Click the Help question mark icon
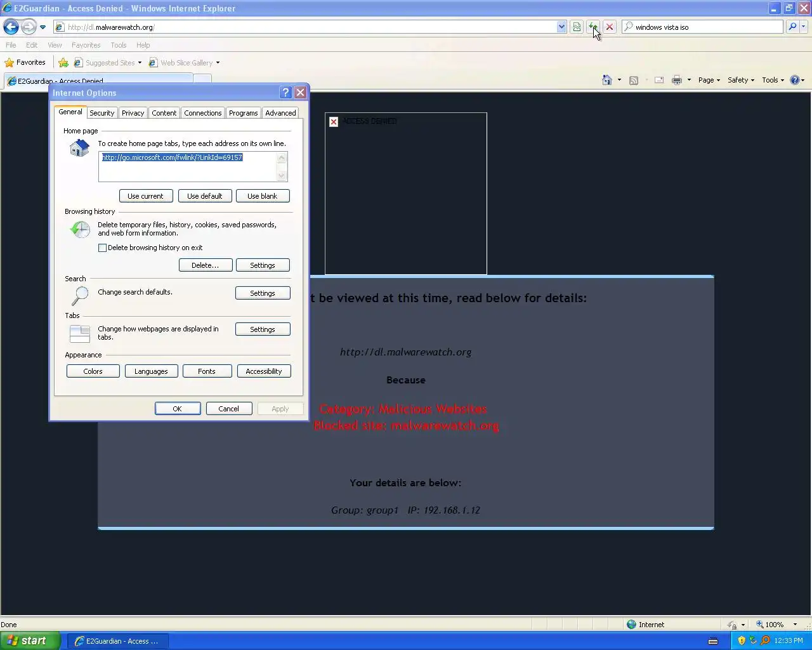The height and width of the screenshot is (650, 812). click(x=795, y=80)
